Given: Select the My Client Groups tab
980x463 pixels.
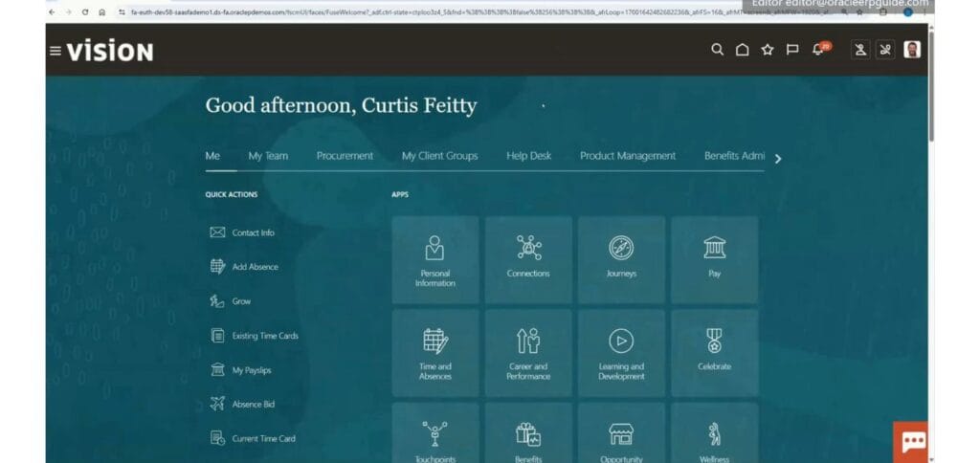Looking at the screenshot, I should click(x=439, y=156).
